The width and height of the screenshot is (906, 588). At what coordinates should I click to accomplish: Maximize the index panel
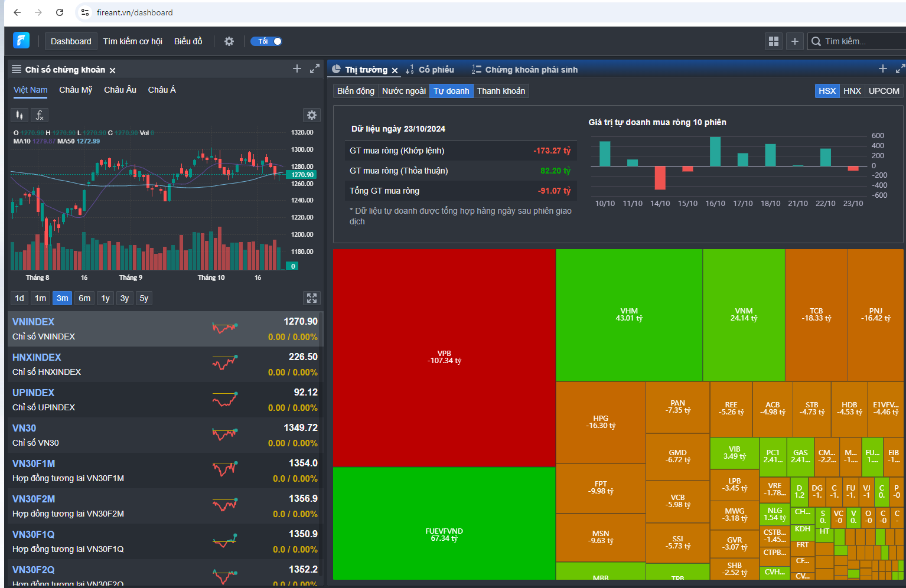point(315,69)
